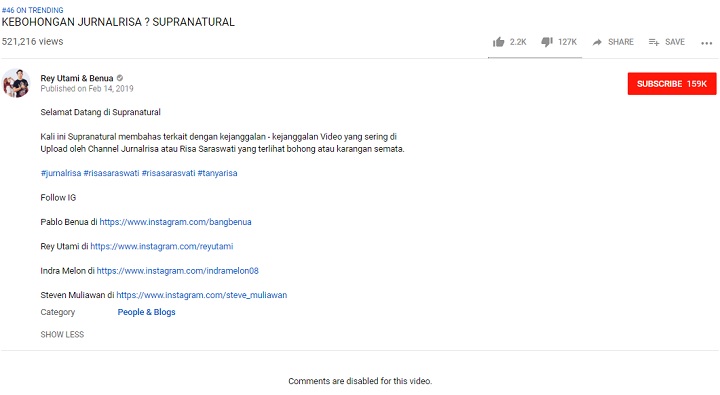Screen dimensions: 720x395
Task: Click the description line starting with Upload oleh
Action: [222, 149]
